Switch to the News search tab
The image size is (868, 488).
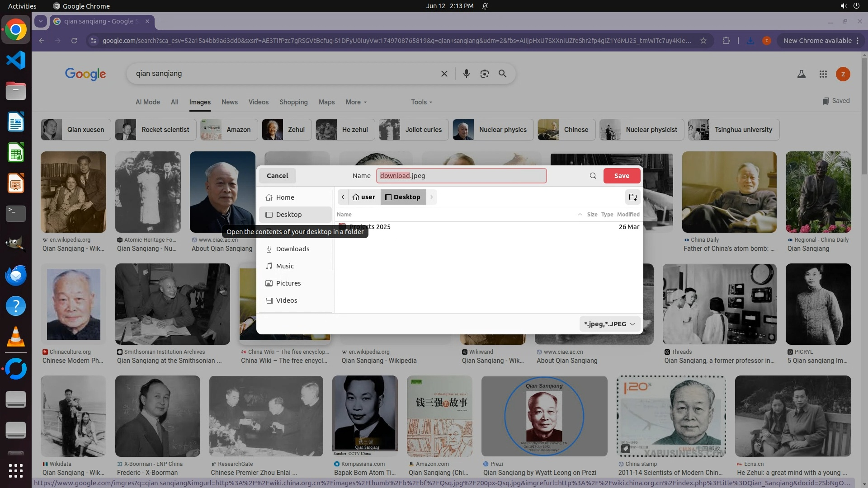tap(229, 102)
